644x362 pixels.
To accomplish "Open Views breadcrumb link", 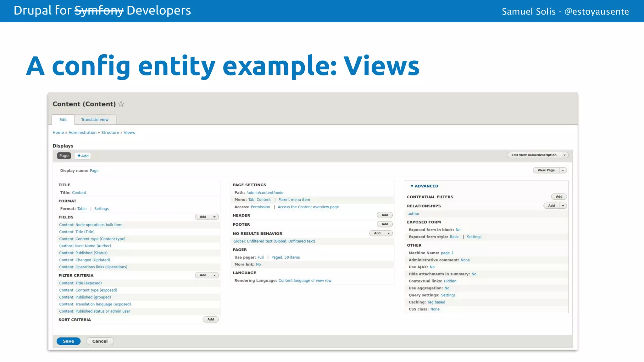I will 129,133.
